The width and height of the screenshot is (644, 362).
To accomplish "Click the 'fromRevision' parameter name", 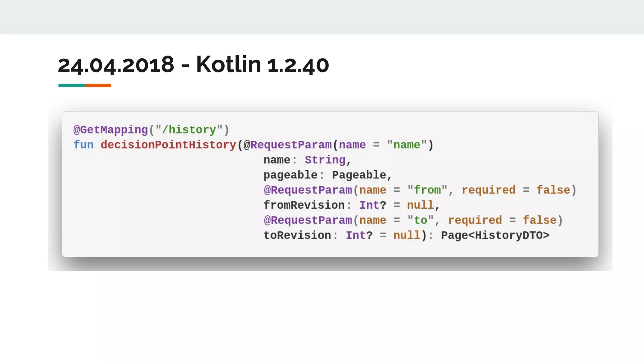I will pyautogui.click(x=304, y=205).
